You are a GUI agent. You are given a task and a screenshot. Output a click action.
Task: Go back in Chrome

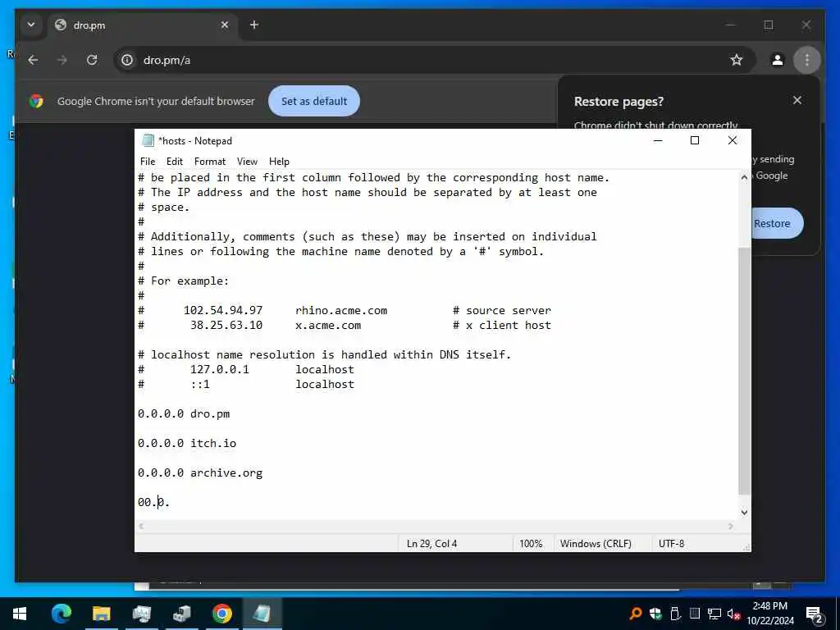click(33, 60)
